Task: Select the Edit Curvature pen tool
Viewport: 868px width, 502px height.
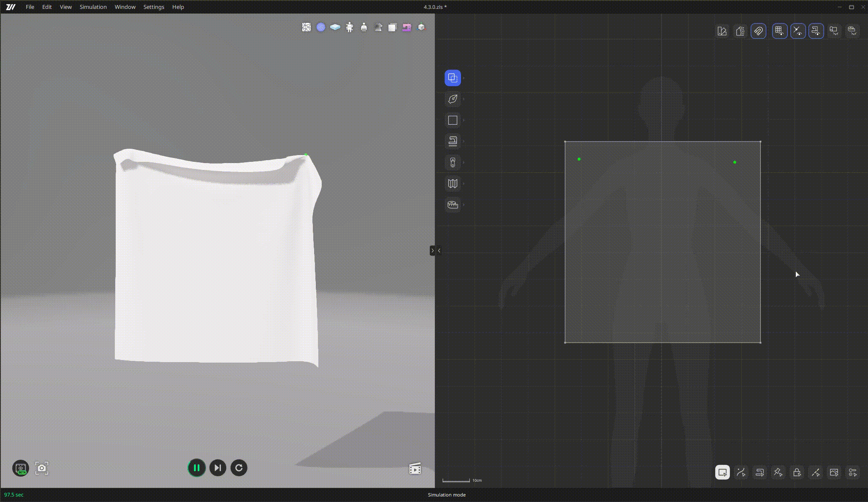Action: coord(452,99)
